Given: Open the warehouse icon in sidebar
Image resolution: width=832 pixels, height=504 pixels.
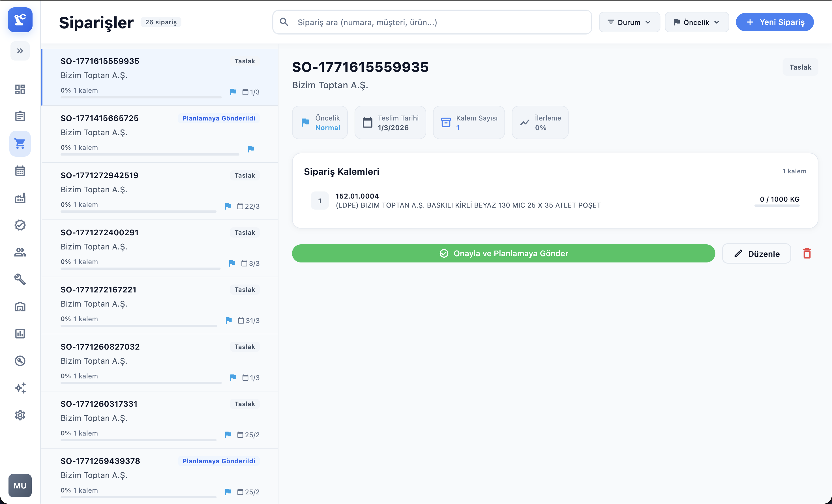Looking at the screenshot, I should click(x=20, y=307).
